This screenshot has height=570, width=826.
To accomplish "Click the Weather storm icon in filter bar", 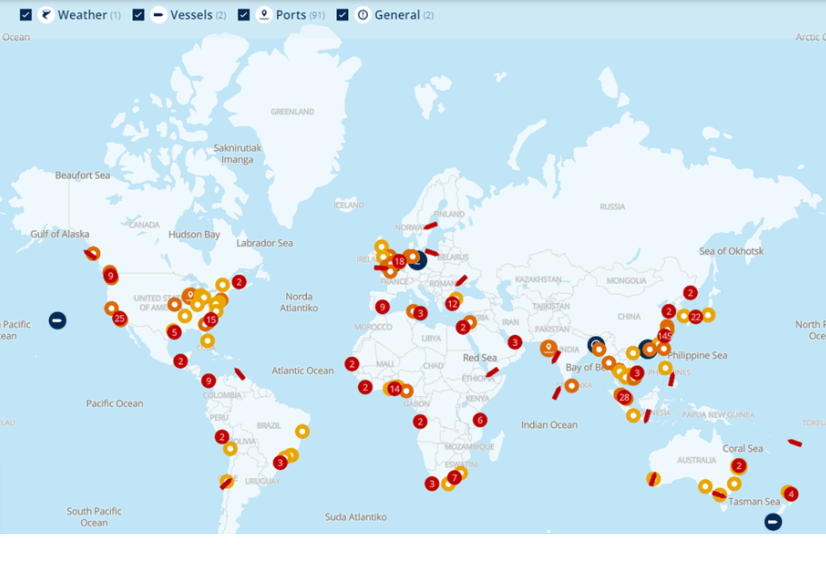I will (x=46, y=15).
